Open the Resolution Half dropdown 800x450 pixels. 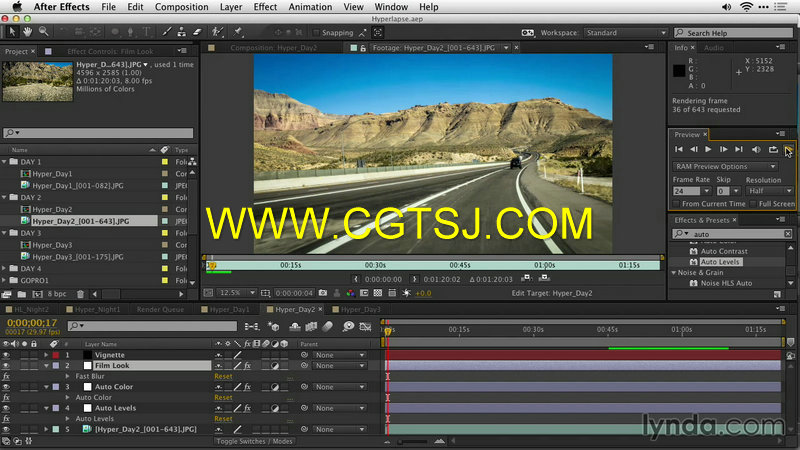pos(769,191)
